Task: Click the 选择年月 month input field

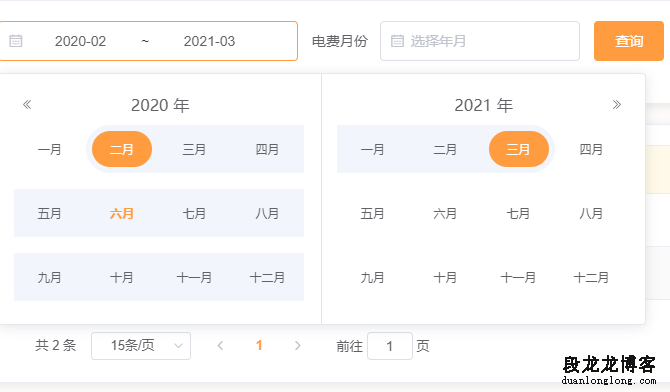Action: pos(480,41)
